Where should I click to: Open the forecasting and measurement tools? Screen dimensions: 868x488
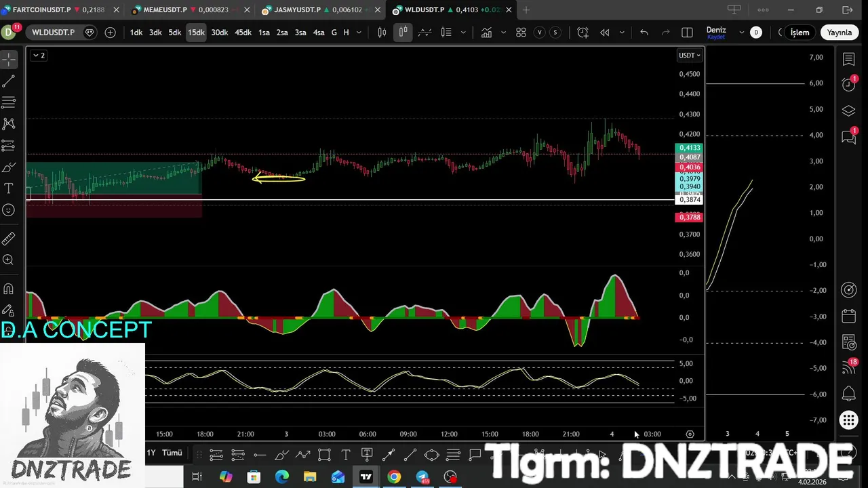(9, 146)
